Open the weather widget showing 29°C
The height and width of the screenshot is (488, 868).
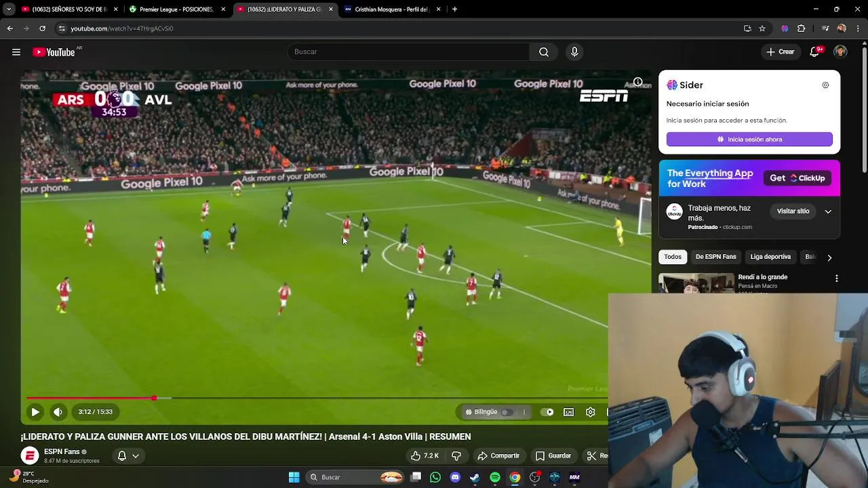[28, 476]
